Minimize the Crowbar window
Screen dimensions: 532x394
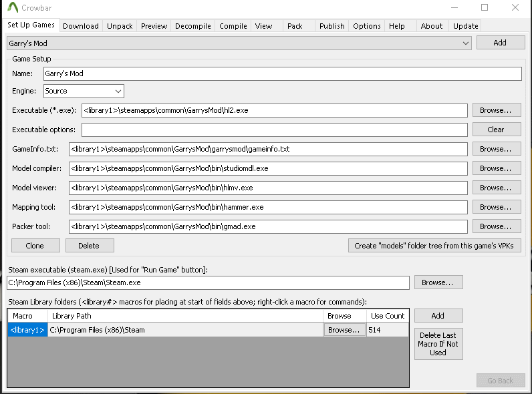coord(454,7)
